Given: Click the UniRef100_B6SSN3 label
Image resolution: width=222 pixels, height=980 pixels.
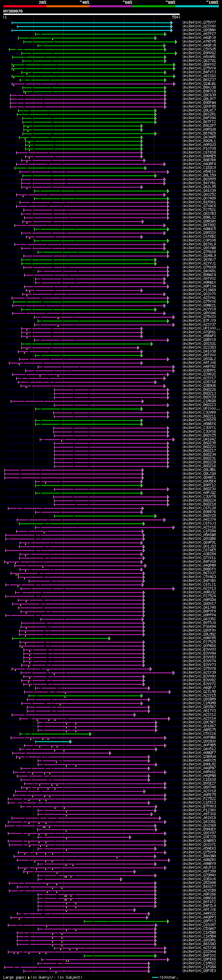Looking at the screenshot, I should pyautogui.click(x=199, y=944).
